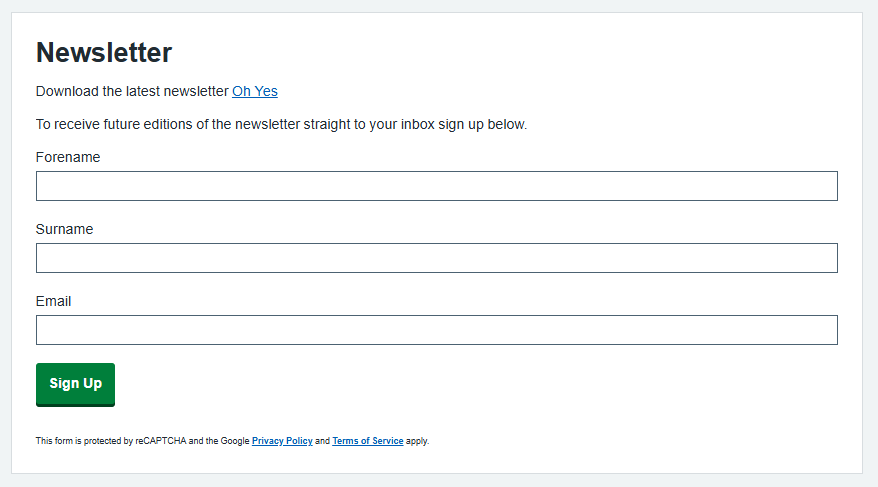Click into the Forename text field
The height and width of the screenshot is (487, 878).
coord(436,186)
